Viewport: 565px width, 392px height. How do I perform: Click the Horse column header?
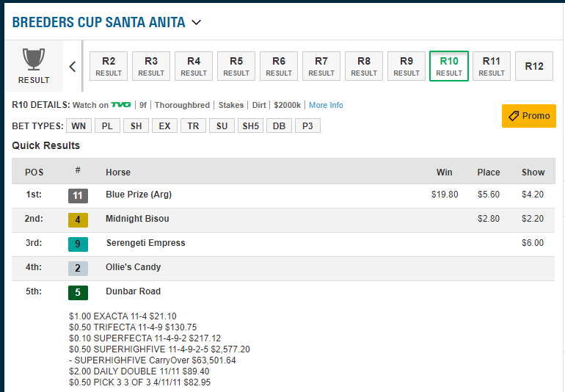pos(118,173)
